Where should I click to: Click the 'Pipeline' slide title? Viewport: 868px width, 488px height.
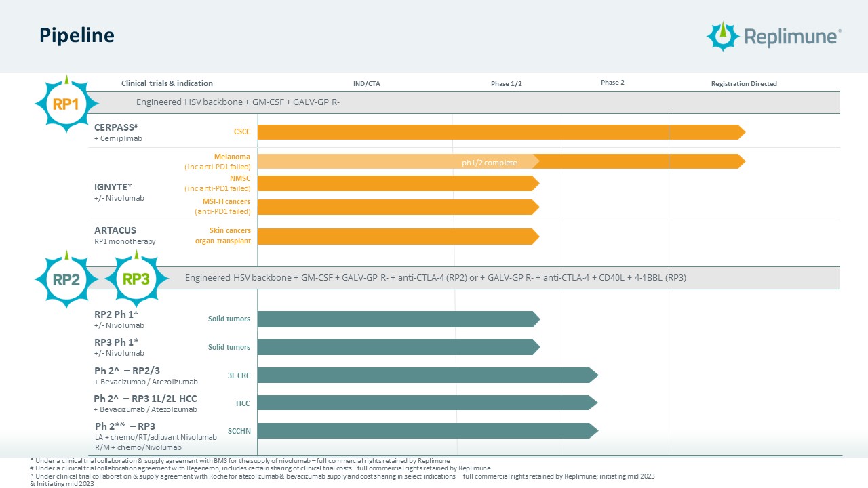(x=76, y=35)
